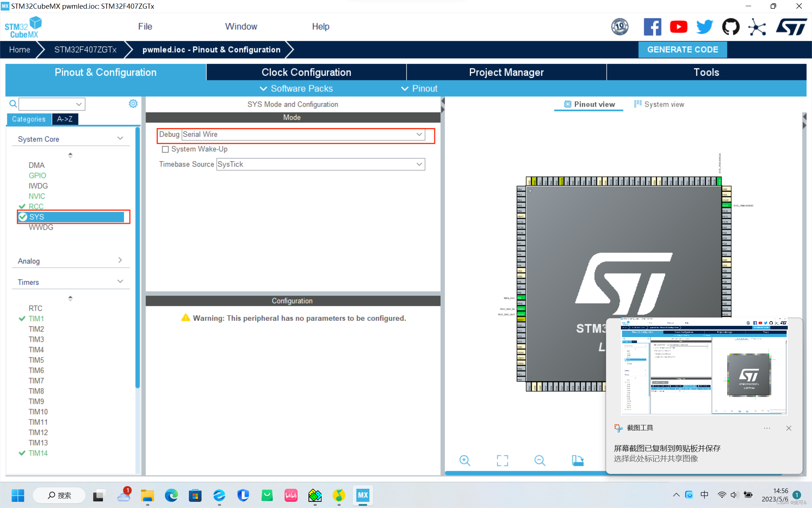Switch to A->Z sorting tab

point(65,119)
